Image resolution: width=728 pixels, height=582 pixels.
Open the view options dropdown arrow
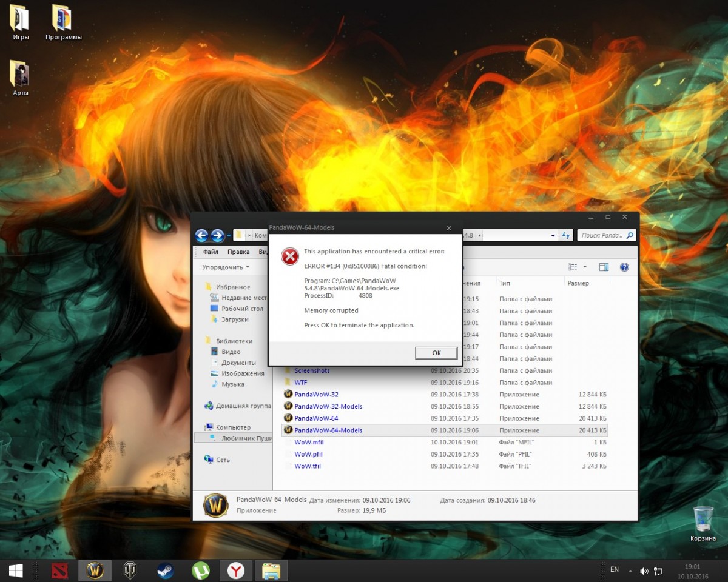click(x=585, y=267)
